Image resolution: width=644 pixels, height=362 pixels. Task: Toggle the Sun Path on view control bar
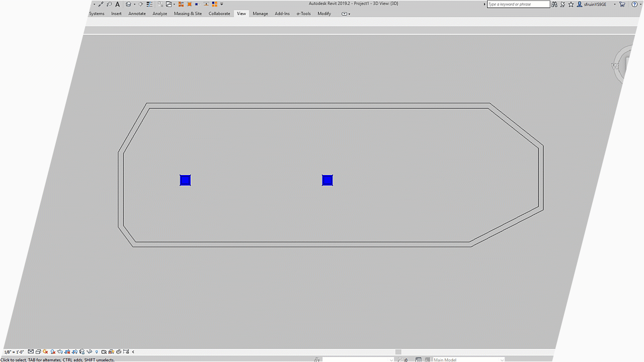pos(45,352)
